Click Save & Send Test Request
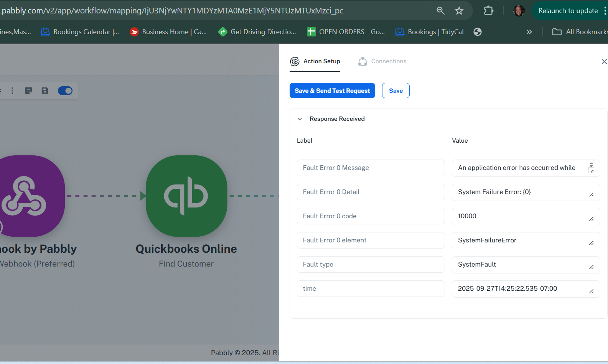This screenshot has height=364, width=608. (x=332, y=91)
